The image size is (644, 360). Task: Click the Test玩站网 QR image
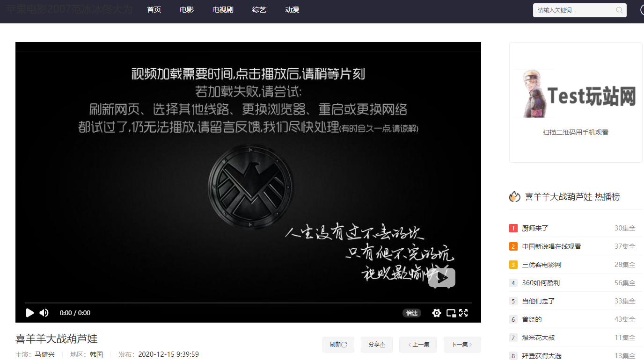click(x=576, y=94)
